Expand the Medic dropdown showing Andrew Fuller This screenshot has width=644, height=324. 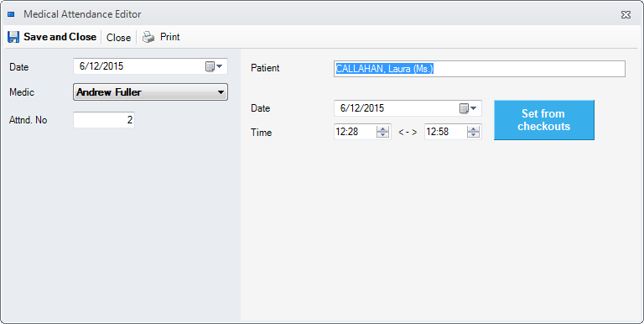pyautogui.click(x=150, y=92)
